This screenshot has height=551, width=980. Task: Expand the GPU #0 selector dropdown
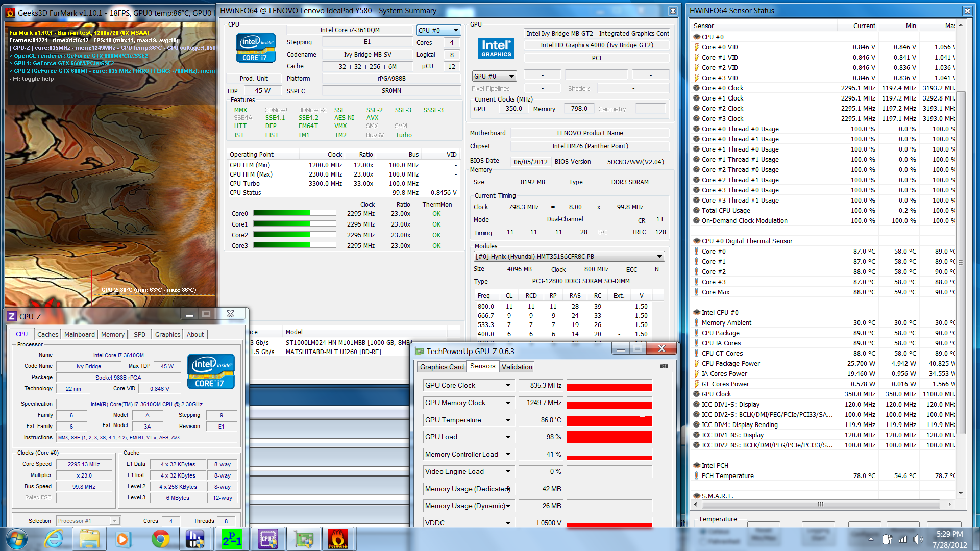(x=494, y=77)
